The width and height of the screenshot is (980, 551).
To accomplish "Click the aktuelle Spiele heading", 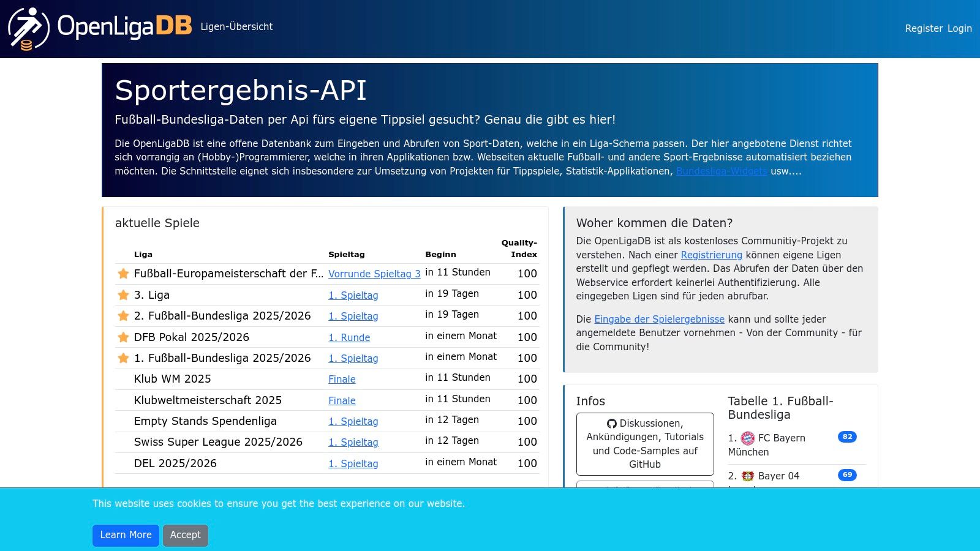I will click(157, 223).
